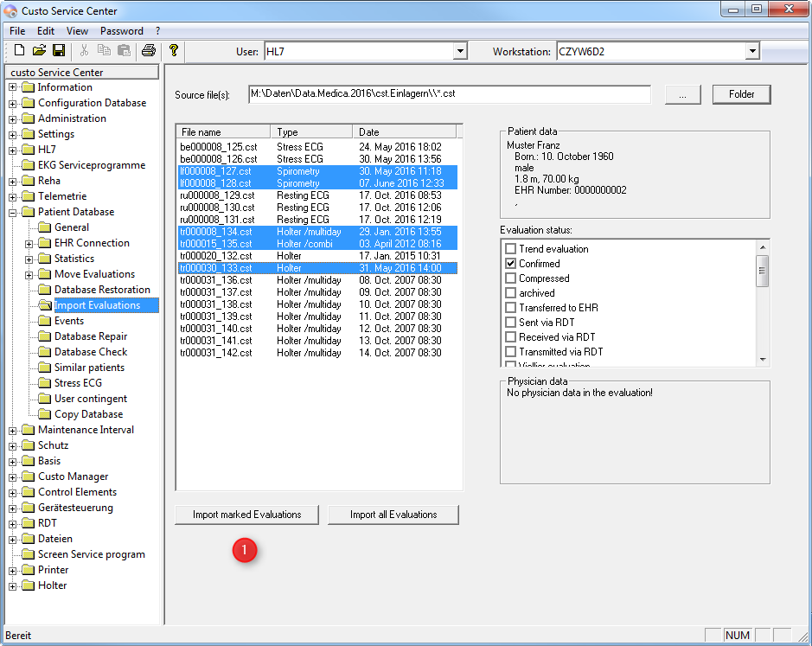This screenshot has width=812, height=646.
Task: Click the folder icon beside Configuration Database
Action: coord(29,103)
